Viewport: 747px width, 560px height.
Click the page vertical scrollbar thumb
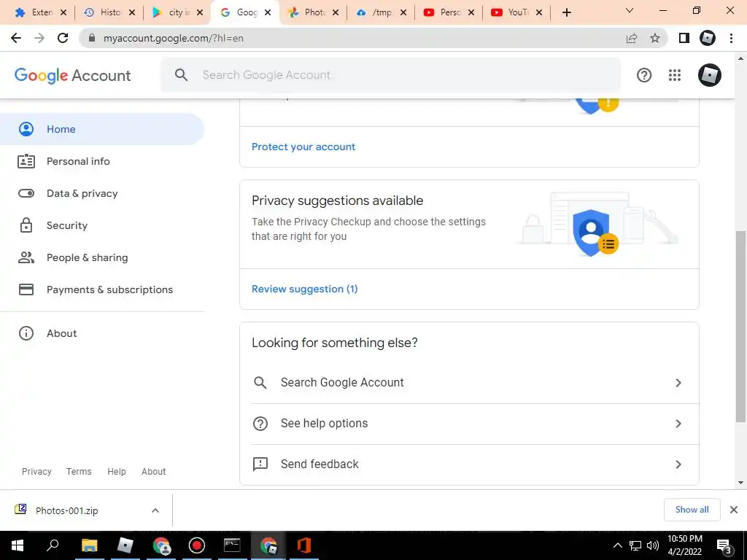pyautogui.click(x=740, y=326)
